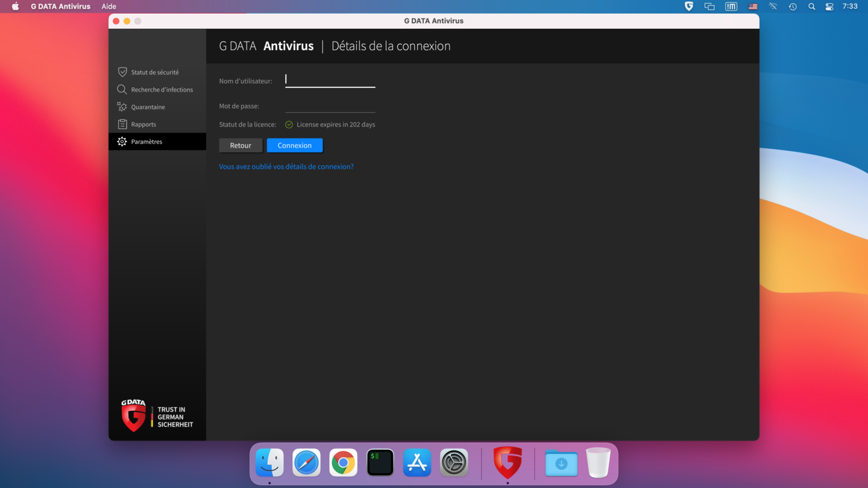Viewport: 868px width, 488px height.
Task: Click the License expires in 202 days text
Action: click(336, 125)
